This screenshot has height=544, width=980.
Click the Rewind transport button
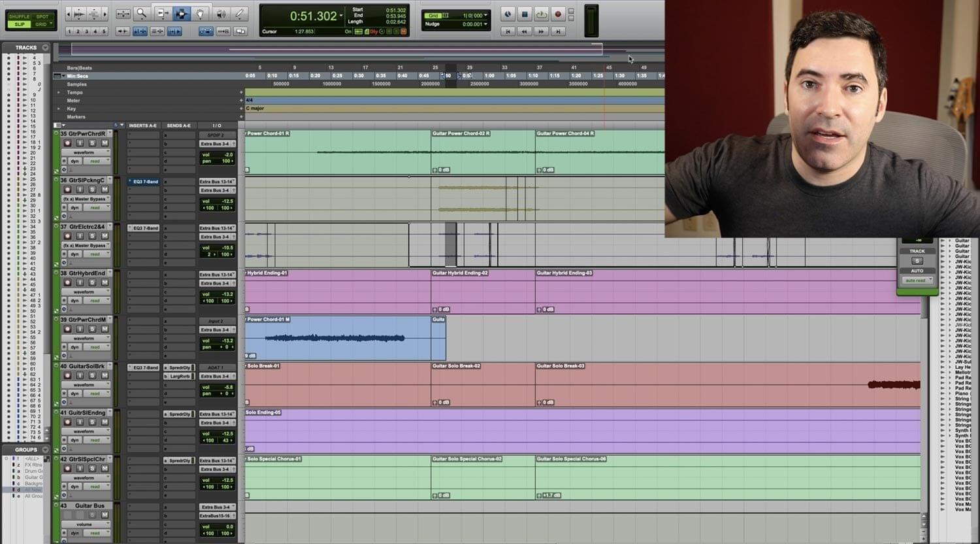coord(524,31)
